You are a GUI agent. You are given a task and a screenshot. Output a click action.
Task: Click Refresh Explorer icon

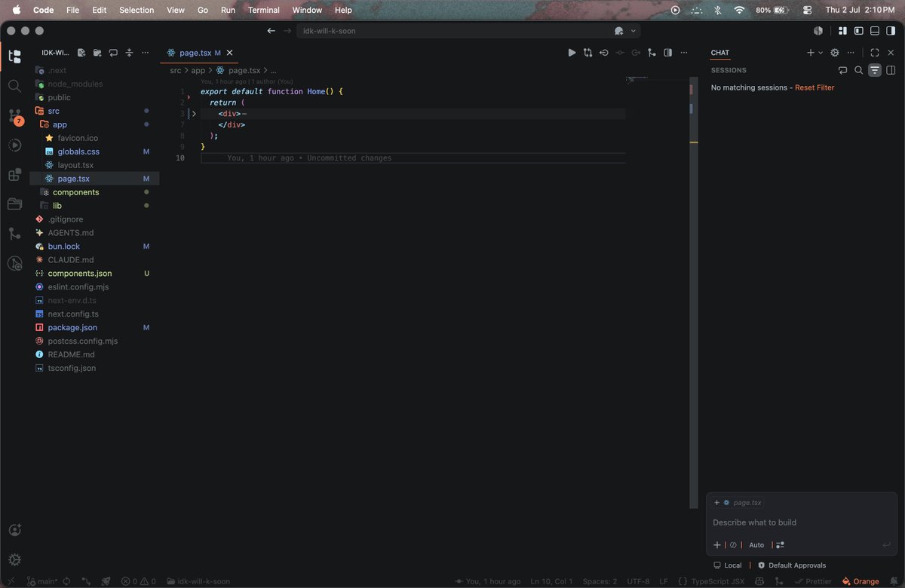[x=113, y=53]
